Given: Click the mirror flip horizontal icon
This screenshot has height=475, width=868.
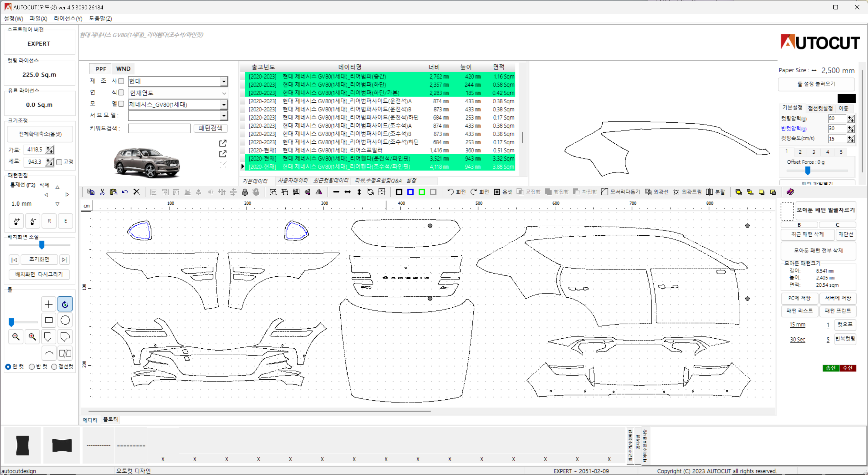Looking at the screenshot, I should (319, 192).
